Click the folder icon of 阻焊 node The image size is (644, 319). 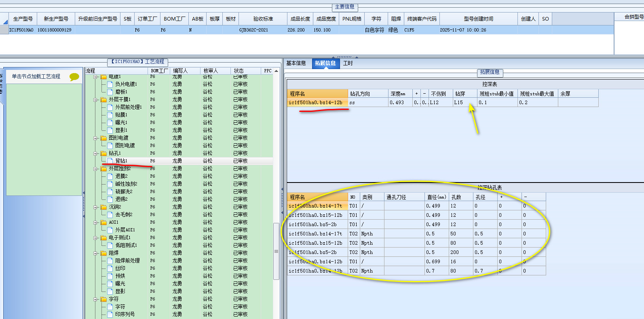pos(104,253)
